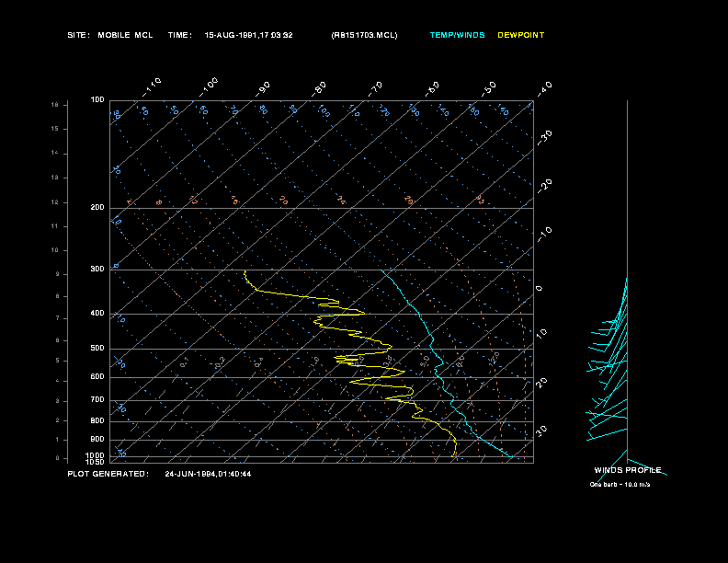Click the 400 pressure level label
Image resolution: width=728 pixels, height=563 pixels.
[97, 313]
